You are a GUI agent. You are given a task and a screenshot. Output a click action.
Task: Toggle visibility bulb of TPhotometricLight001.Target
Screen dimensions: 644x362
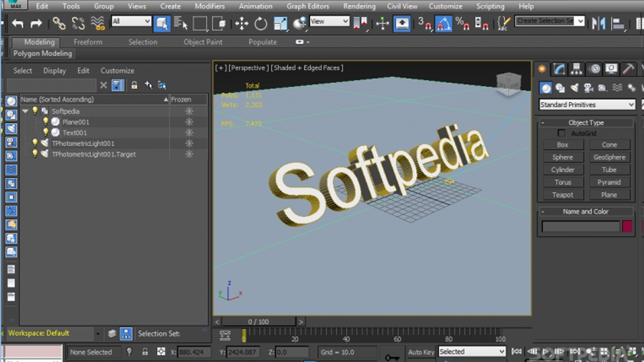pyautogui.click(x=35, y=154)
